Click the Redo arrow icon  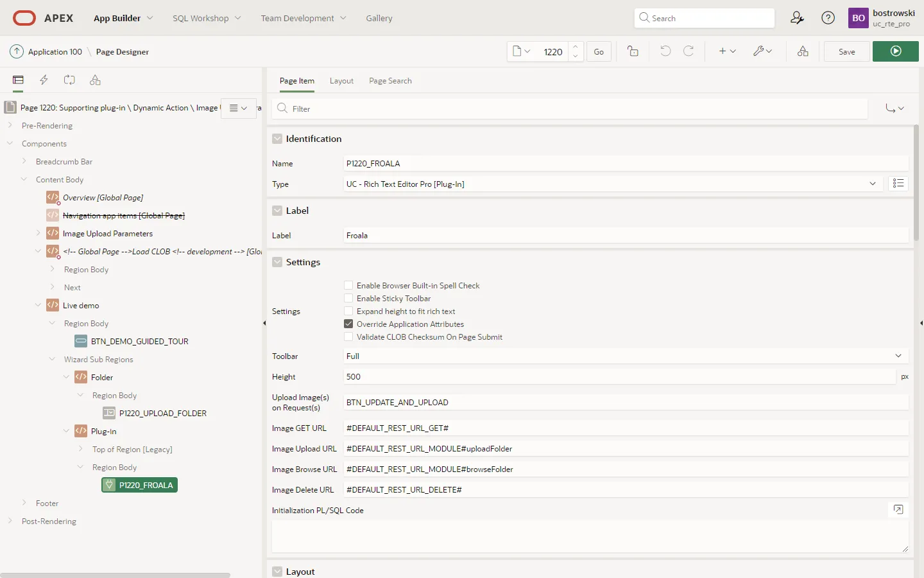tap(689, 51)
